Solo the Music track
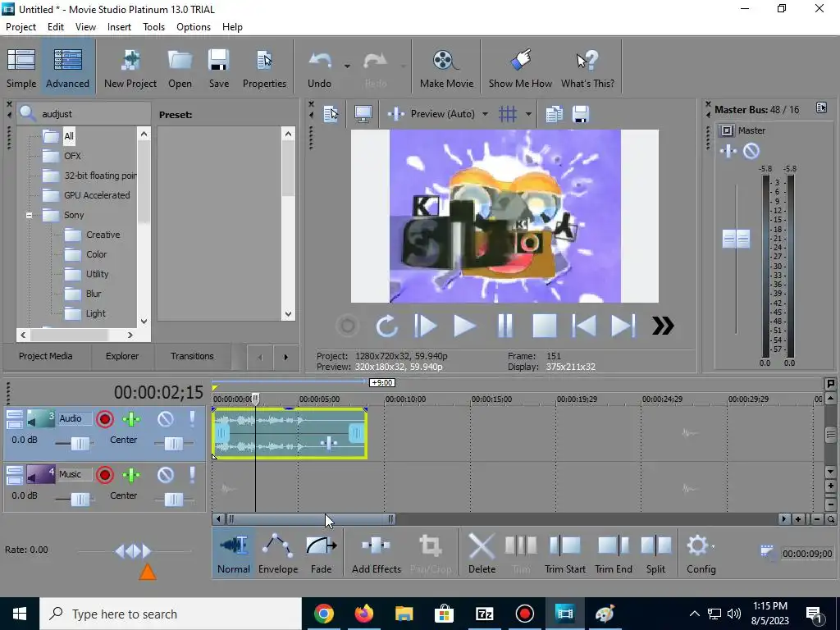 pyautogui.click(x=192, y=475)
